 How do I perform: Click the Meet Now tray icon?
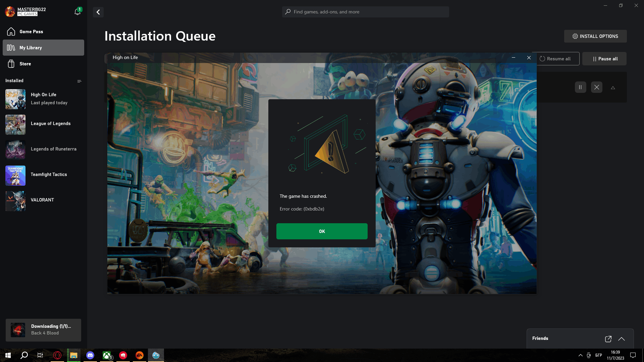pyautogui.click(x=589, y=355)
